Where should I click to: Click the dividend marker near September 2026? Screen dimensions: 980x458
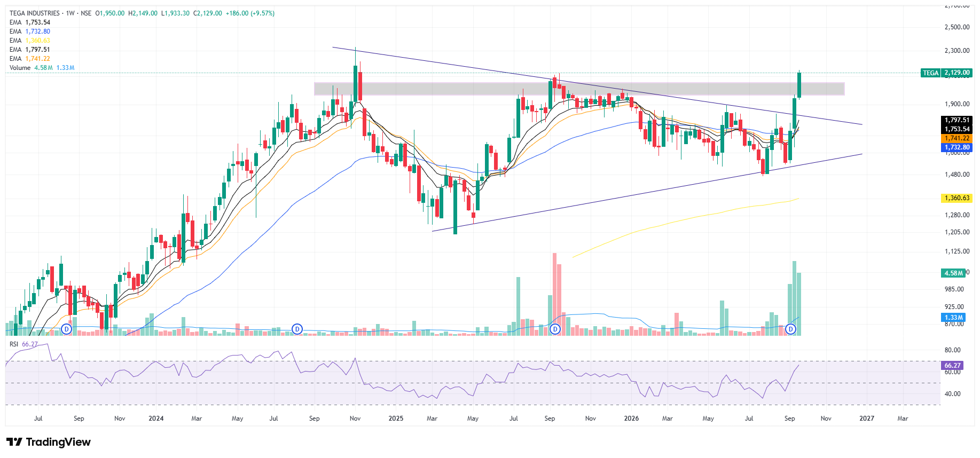pos(791,329)
